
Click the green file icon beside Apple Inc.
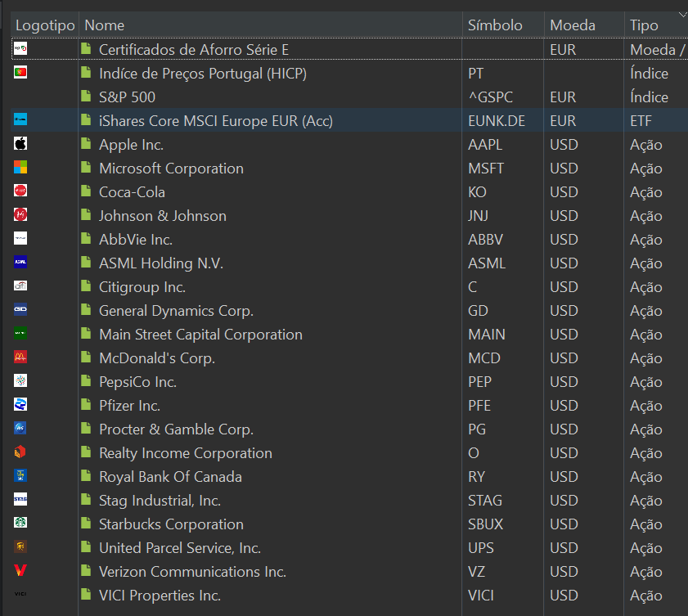click(86, 143)
